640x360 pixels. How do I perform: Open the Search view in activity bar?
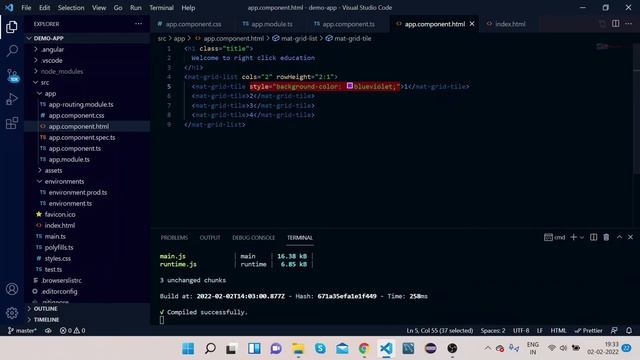click(12, 51)
